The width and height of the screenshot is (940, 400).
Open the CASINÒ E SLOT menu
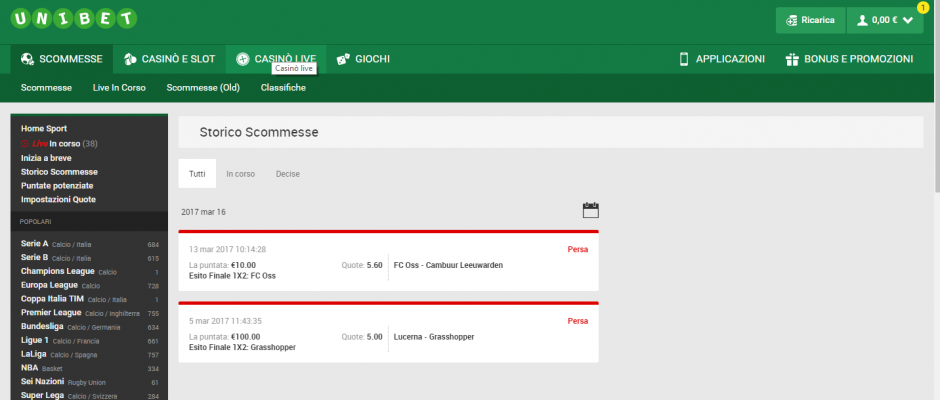coord(170,59)
